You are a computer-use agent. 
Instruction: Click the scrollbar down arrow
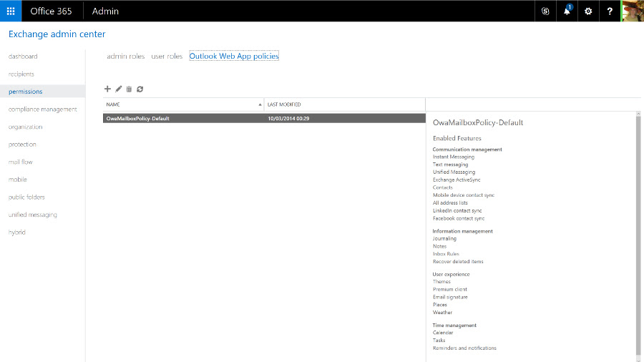638,359
